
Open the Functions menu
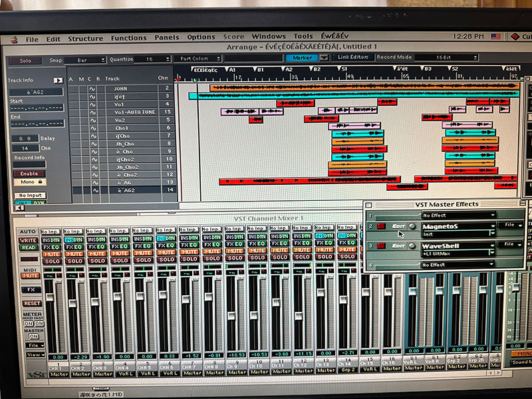pos(129,38)
